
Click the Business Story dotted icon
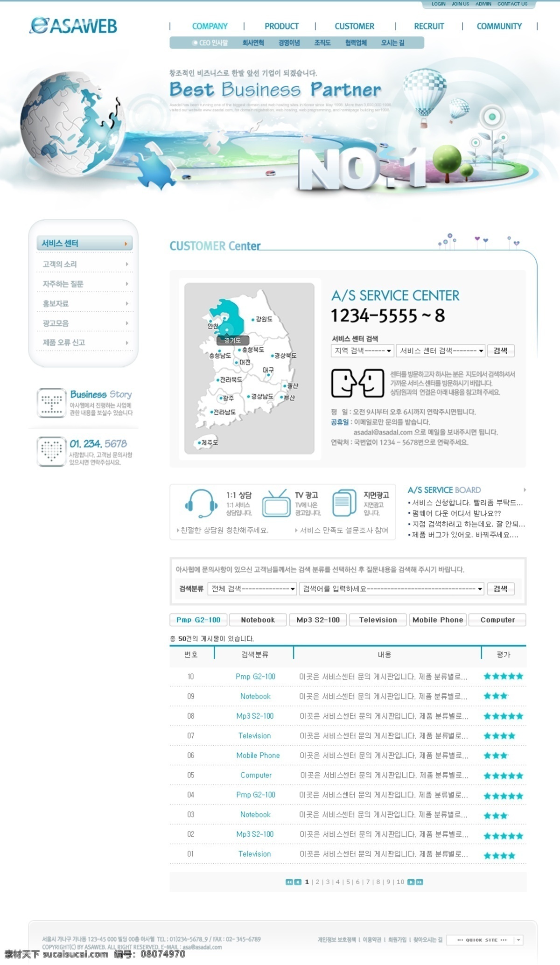click(x=51, y=403)
